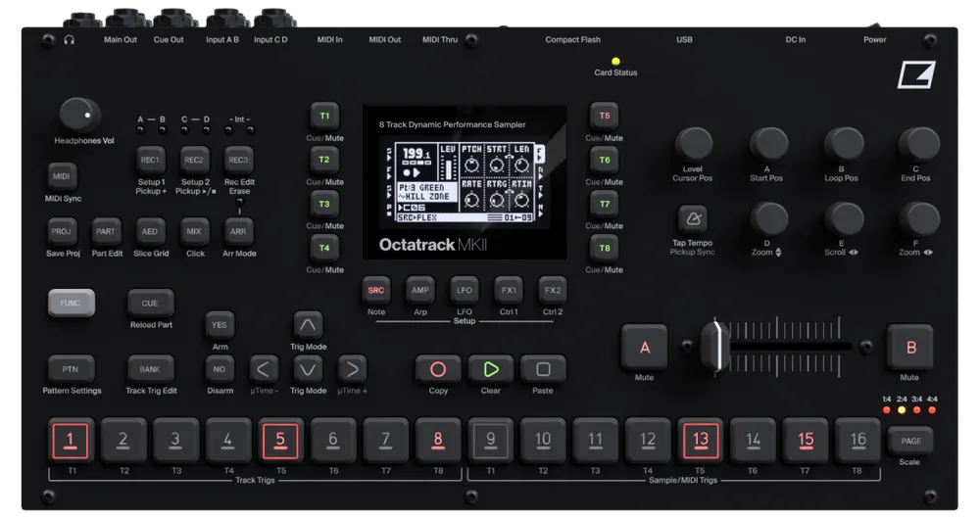Click the Headphones Vol knob
Viewport: 980px width, 519px height.
click(79, 115)
